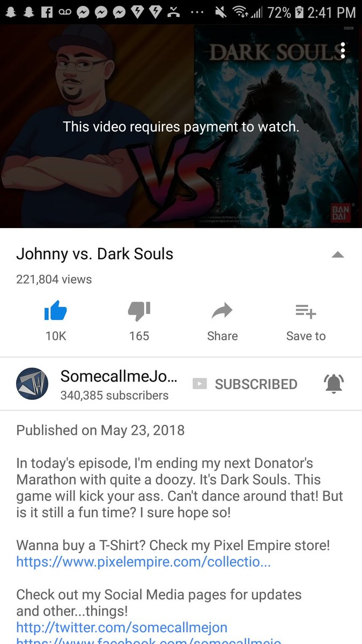Tap the Save to playlist icon
The height and width of the screenshot is (644, 362).
point(306,311)
